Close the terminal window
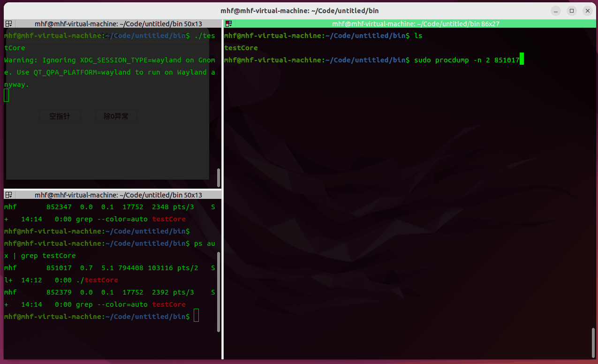This screenshot has height=364, width=598. coord(587,10)
